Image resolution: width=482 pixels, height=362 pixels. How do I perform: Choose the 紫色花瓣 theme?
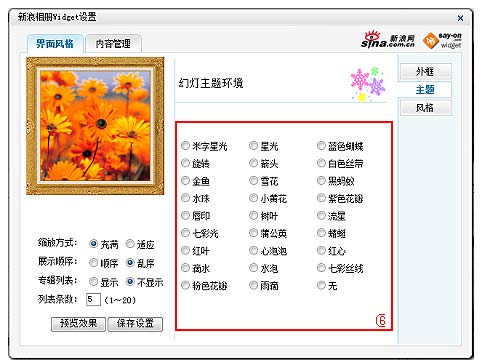tap(321, 198)
